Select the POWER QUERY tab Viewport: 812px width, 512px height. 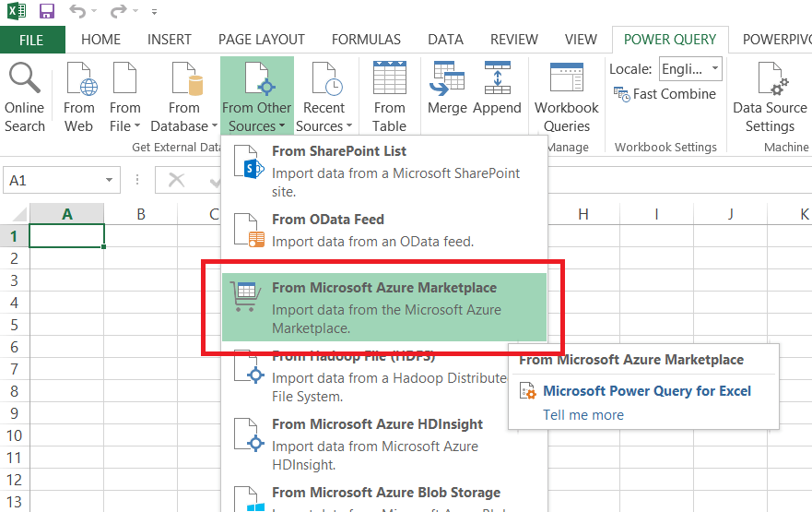coord(670,40)
